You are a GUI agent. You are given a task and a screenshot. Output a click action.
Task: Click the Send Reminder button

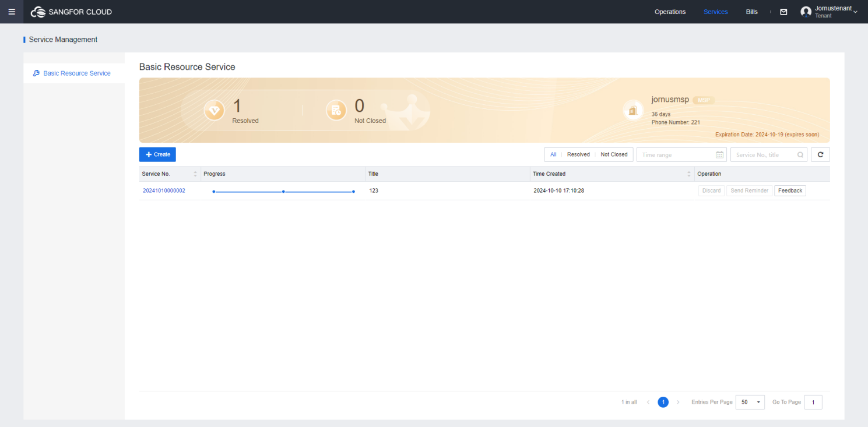point(749,190)
